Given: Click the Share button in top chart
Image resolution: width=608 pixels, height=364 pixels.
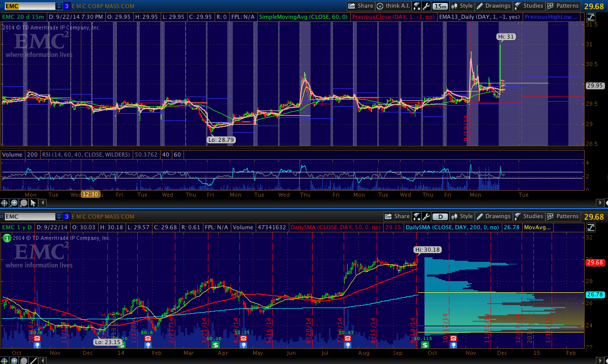Looking at the screenshot, I should click(x=360, y=6).
